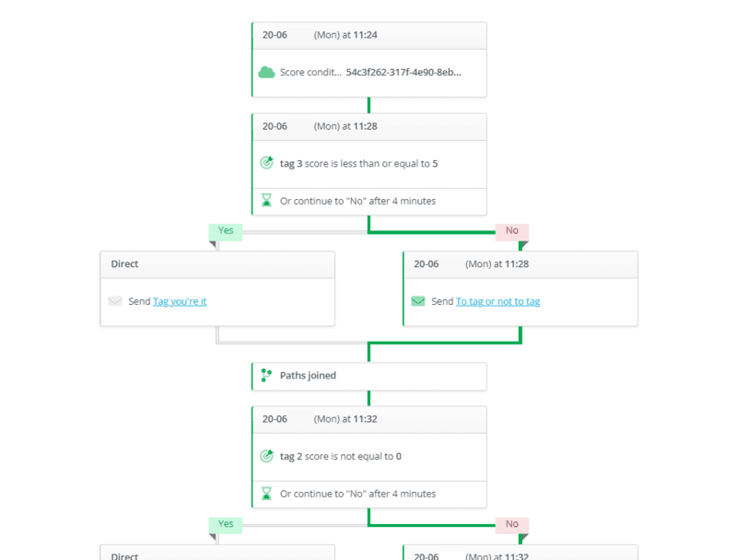Click the 11:24 Score condition card header
This screenshot has width=737, height=560.
(x=368, y=35)
